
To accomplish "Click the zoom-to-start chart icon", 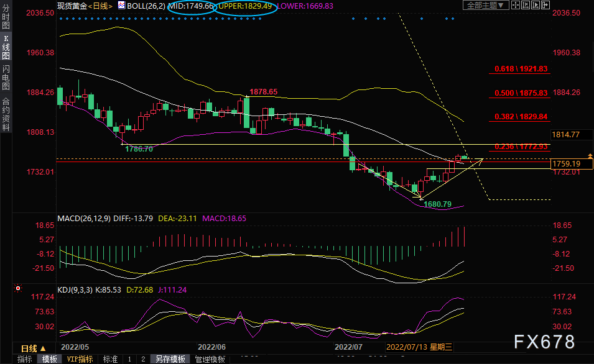I will (x=526, y=5).
